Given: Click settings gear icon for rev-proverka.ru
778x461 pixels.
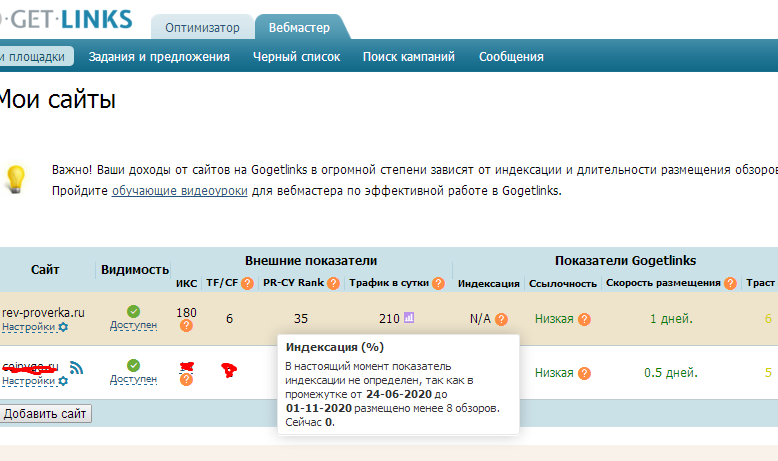Looking at the screenshot, I should pos(63,327).
